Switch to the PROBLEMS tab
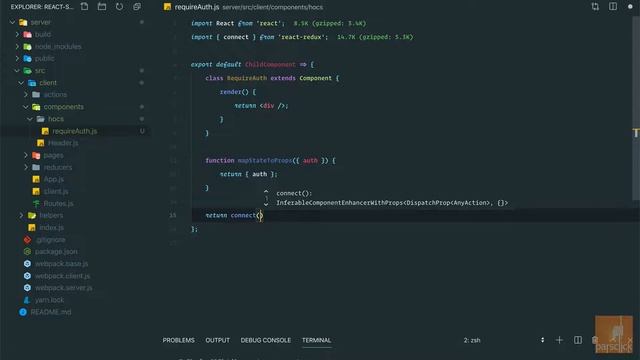 pos(178,340)
